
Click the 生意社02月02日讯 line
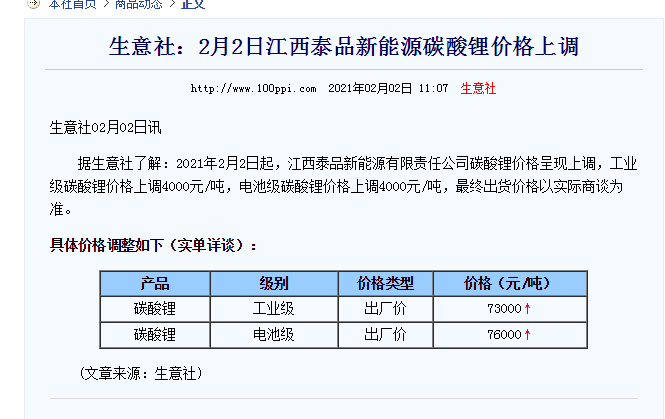(105, 127)
